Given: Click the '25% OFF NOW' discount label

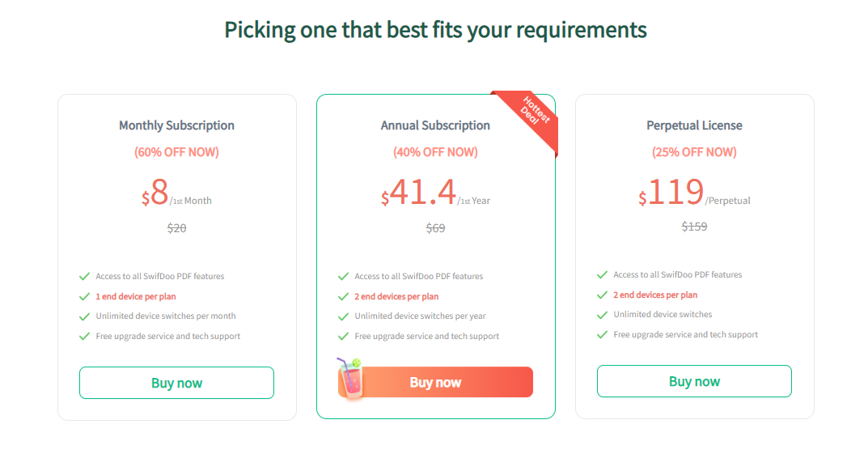Looking at the screenshot, I should 694,152.
